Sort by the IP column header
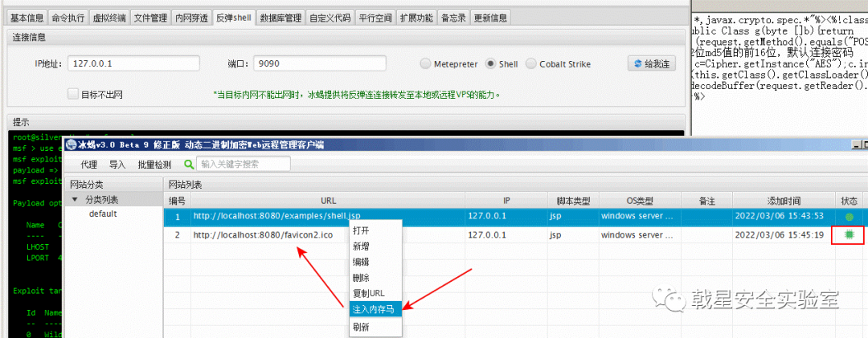Viewport: 868px width, 338px height. tap(506, 200)
